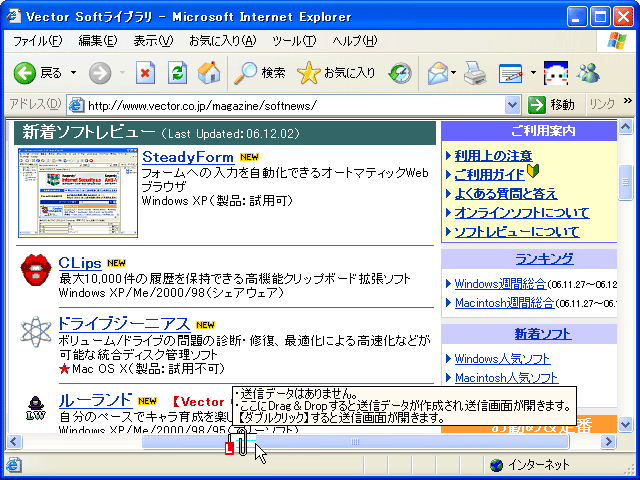Viewport: 640px width, 480px height.
Task: Click the IE logo in the title bar
Action: click(14, 16)
